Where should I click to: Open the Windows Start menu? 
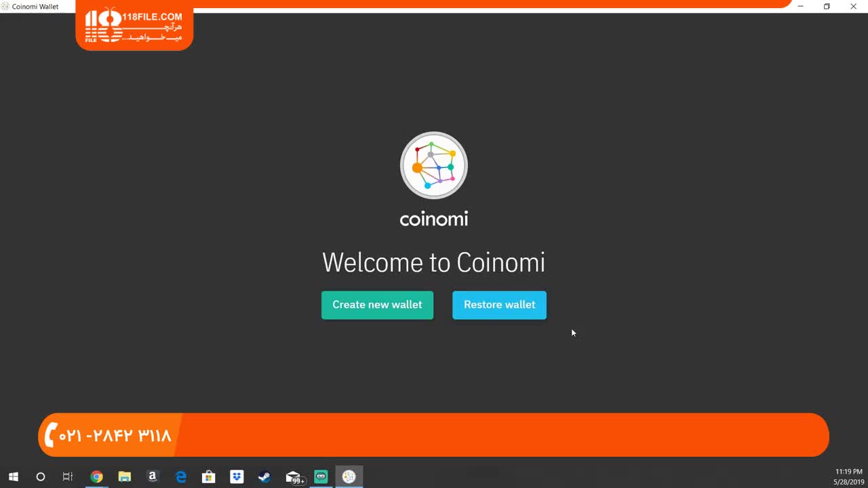[13, 476]
